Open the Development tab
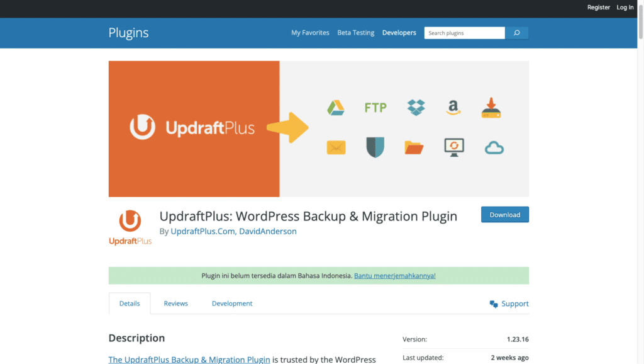The image size is (644, 364). coord(232,304)
